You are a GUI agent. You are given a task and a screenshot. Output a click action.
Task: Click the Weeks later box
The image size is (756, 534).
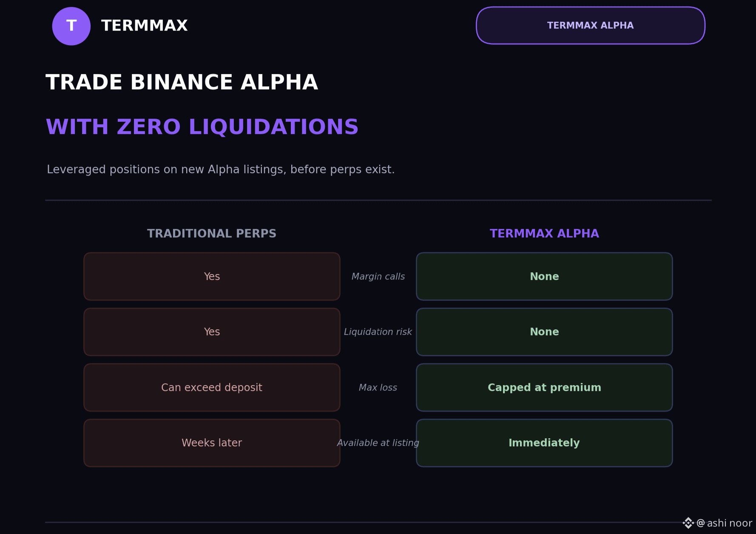212,443
